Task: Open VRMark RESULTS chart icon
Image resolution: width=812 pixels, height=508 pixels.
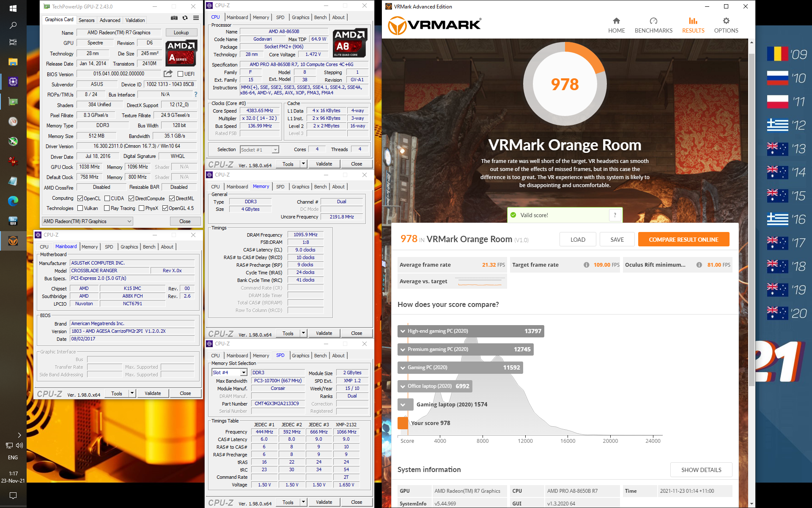Action: 693,21
